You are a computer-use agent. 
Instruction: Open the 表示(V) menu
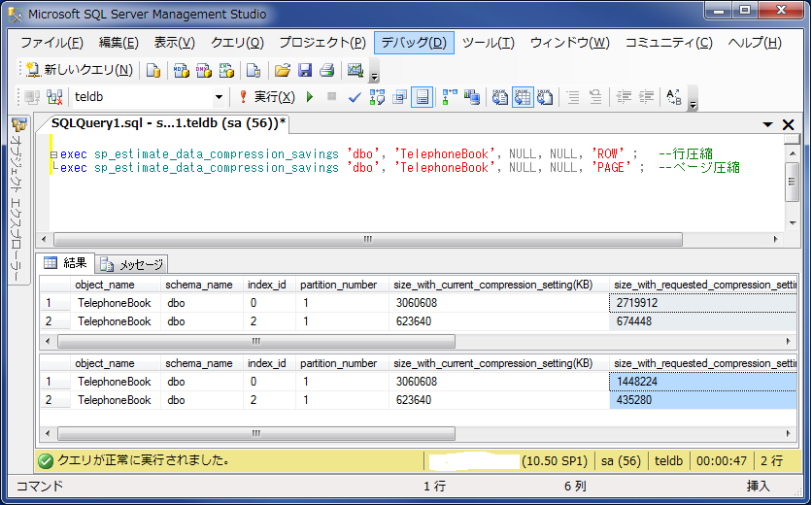(175, 43)
